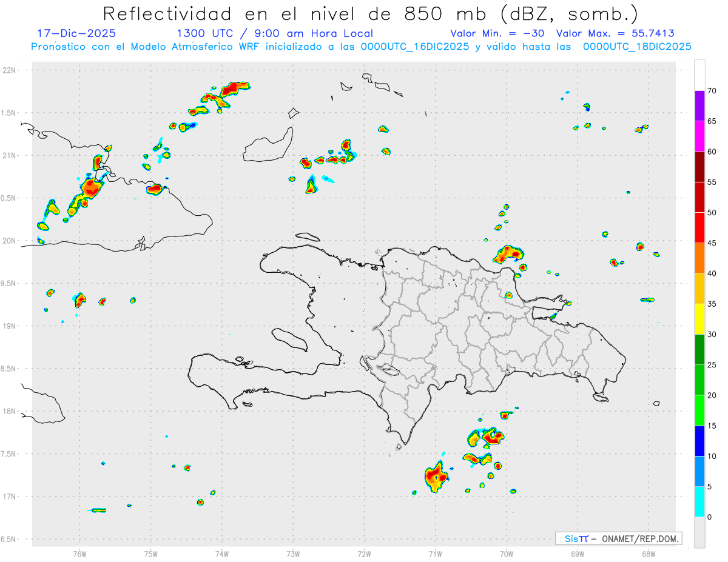Select the dark blue 10–15 dBZ band
This screenshot has width=728, height=562.
point(699,441)
